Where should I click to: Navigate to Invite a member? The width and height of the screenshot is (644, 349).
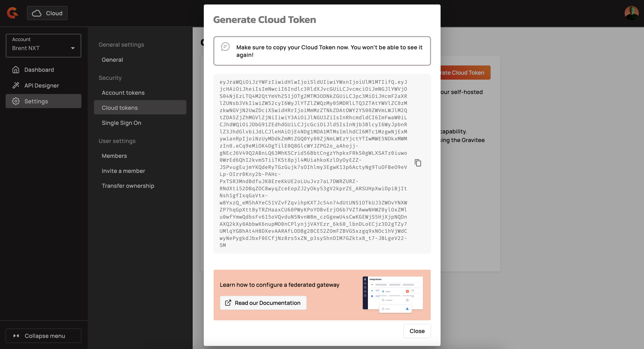point(123,171)
